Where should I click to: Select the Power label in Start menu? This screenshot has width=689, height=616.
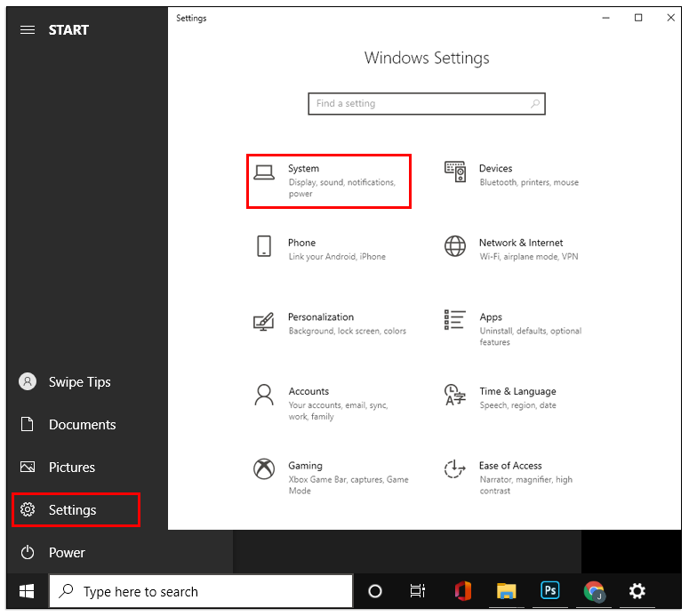coord(67,552)
